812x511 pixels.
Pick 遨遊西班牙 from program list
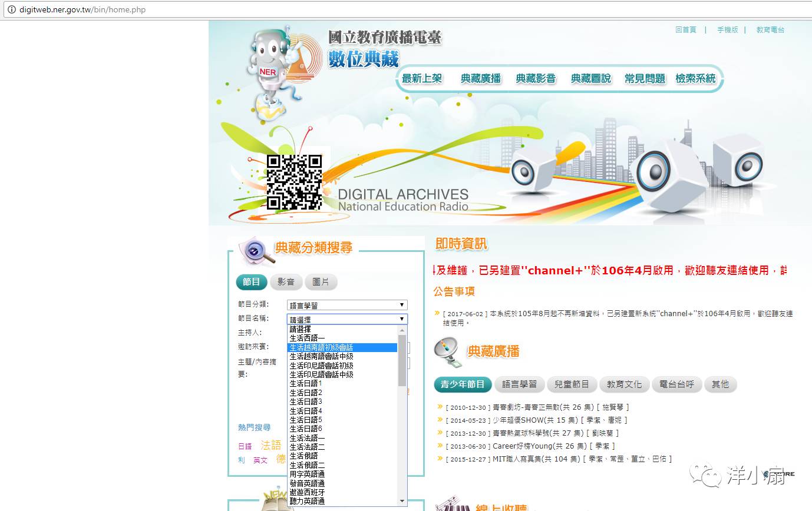[x=343, y=492]
